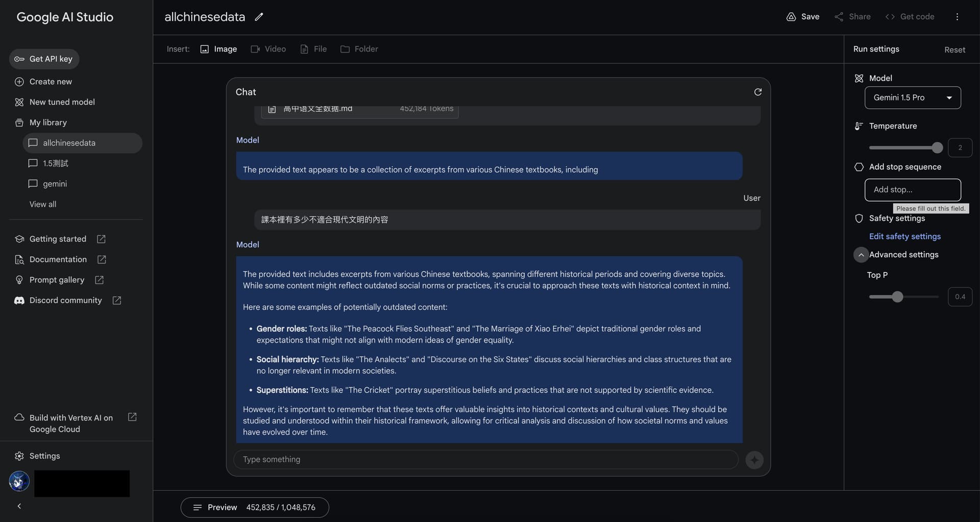The height and width of the screenshot is (522, 980).
Task: Click the Temperature slider handle
Action: (937, 148)
